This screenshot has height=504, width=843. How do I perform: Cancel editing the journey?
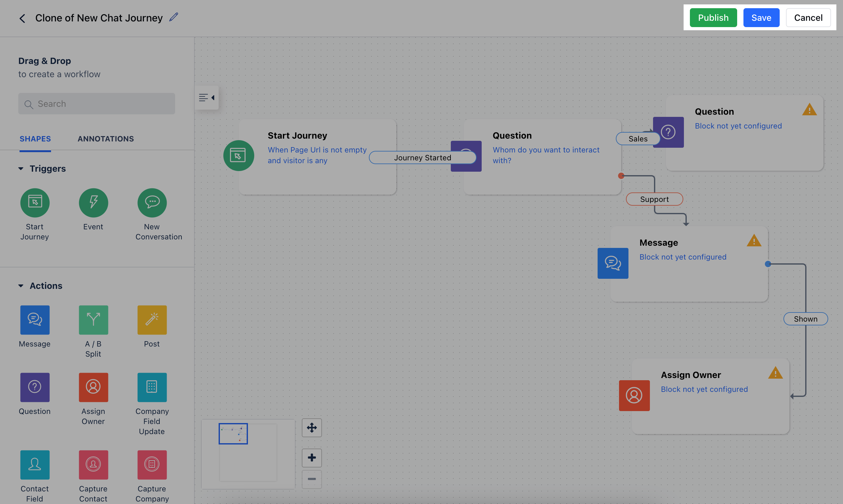808,18
